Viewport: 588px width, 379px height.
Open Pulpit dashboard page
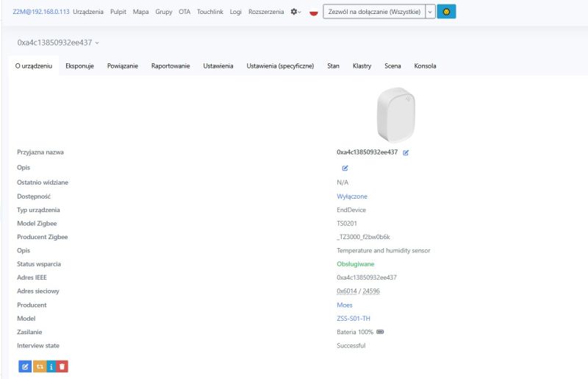coord(118,12)
